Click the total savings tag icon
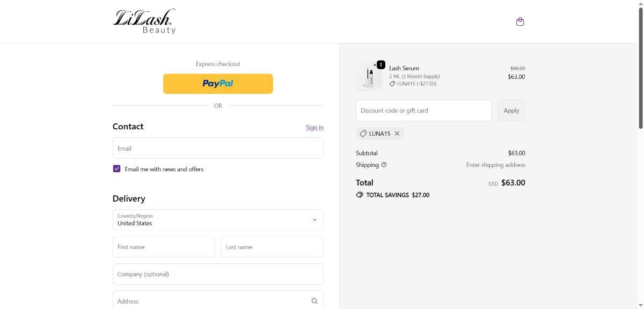 pyautogui.click(x=360, y=195)
